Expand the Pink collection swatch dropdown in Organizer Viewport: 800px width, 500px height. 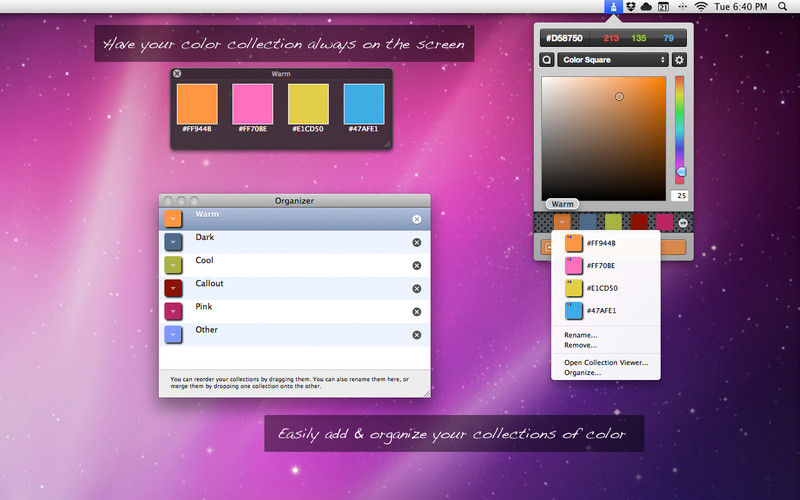pyautogui.click(x=172, y=311)
